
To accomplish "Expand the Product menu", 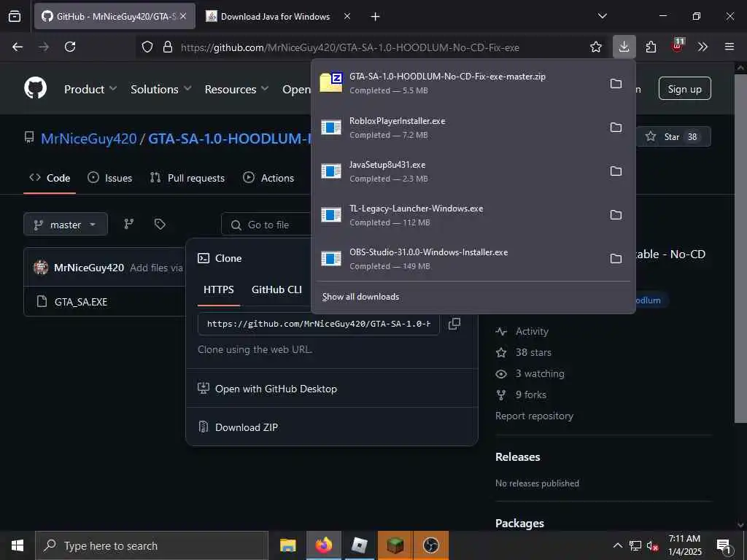I will [x=90, y=89].
